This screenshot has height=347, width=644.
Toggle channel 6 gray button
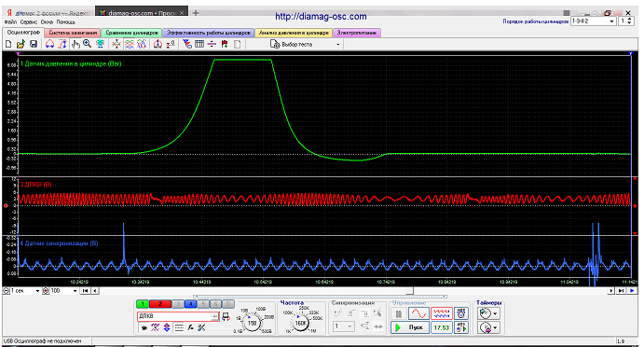click(x=215, y=304)
